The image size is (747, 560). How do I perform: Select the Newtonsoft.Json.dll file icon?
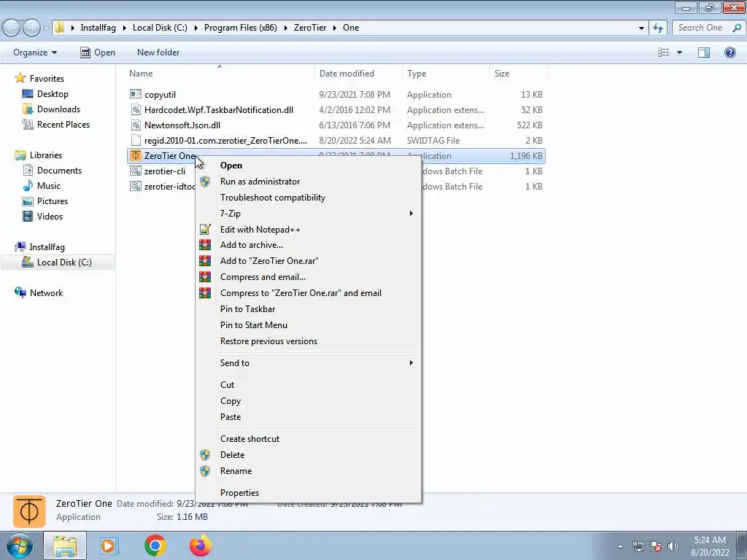[136, 125]
